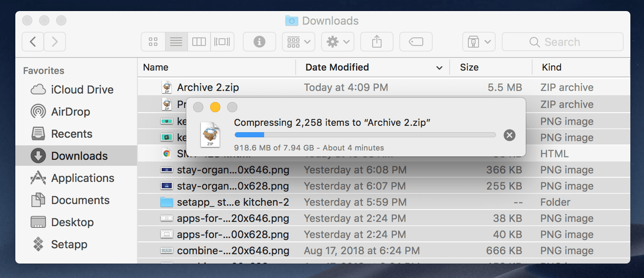The width and height of the screenshot is (644, 278).
Task: Go to the Applications folder
Action: (x=83, y=178)
